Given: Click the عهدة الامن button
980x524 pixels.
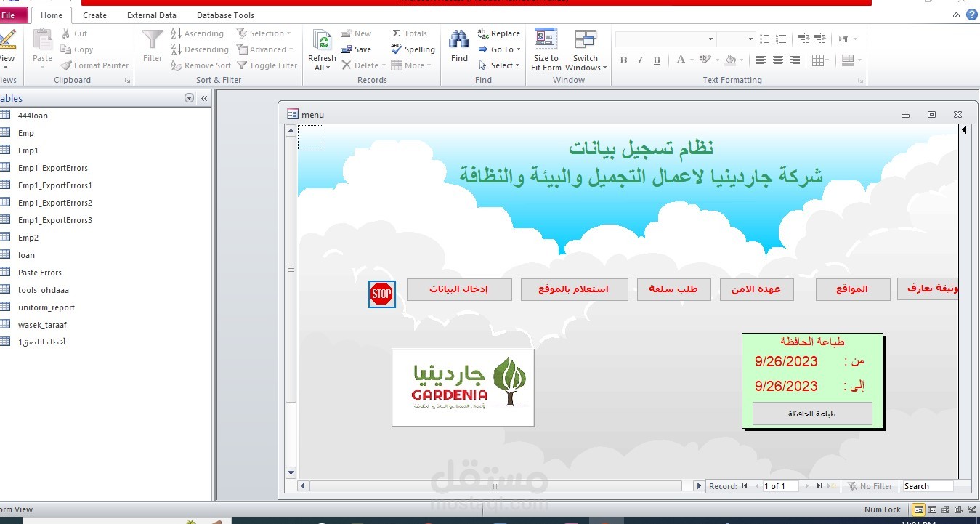Looking at the screenshot, I should [x=756, y=289].
